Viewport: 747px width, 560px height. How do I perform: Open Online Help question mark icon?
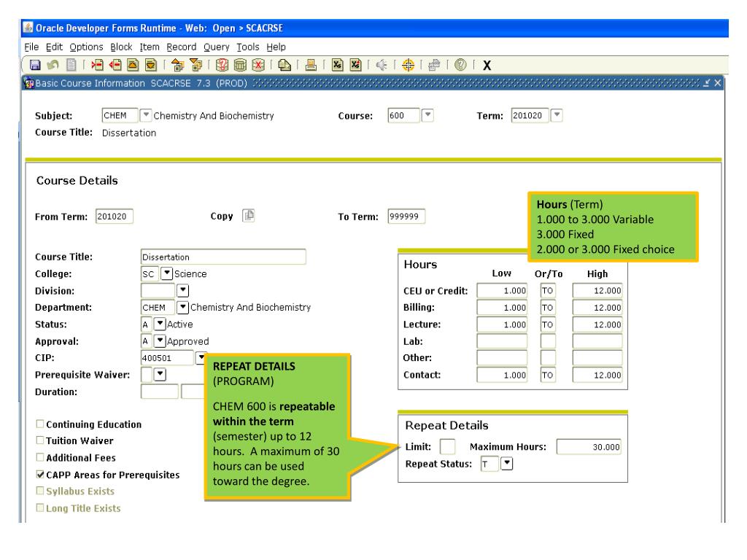(x=460, y=65)
